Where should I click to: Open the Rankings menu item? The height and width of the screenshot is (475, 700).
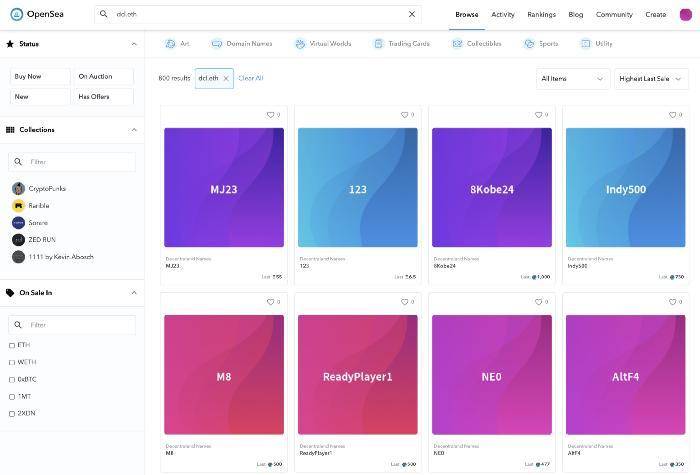541,15
